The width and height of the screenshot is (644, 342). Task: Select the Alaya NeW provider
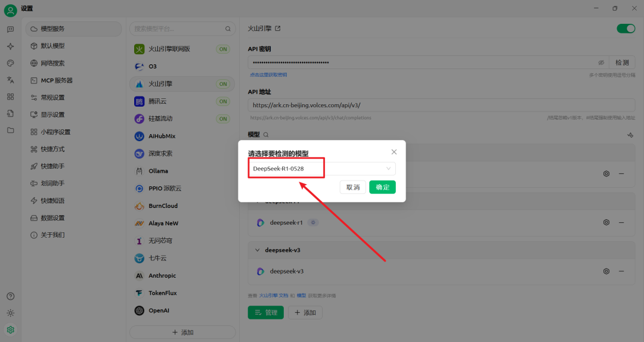(182, 223)
